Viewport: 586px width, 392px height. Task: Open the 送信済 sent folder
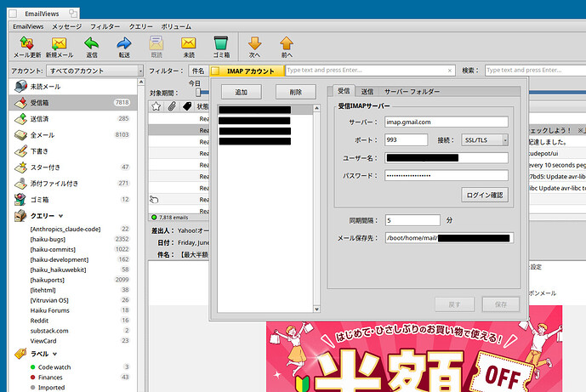point(73,118)
